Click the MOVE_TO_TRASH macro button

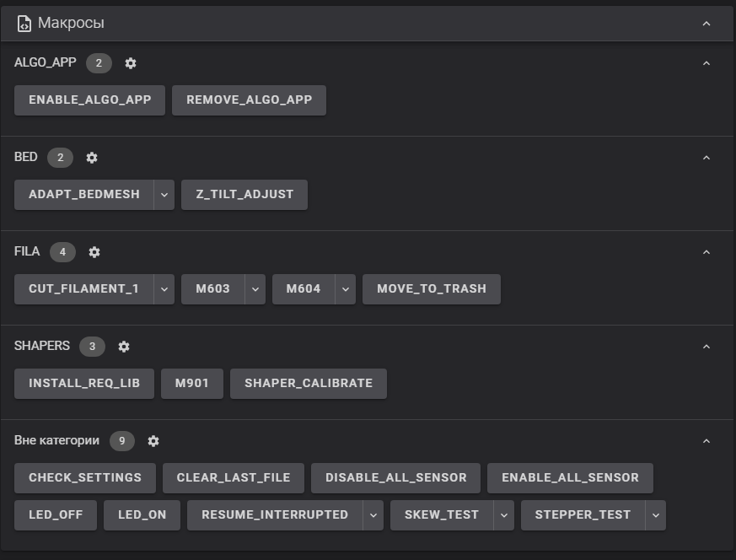(431, 288)
